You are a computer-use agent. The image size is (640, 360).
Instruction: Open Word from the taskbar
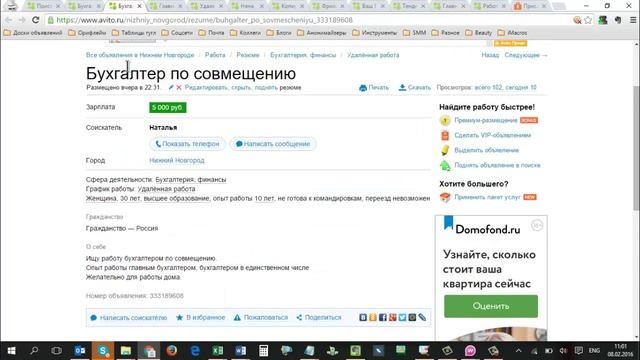240,351
